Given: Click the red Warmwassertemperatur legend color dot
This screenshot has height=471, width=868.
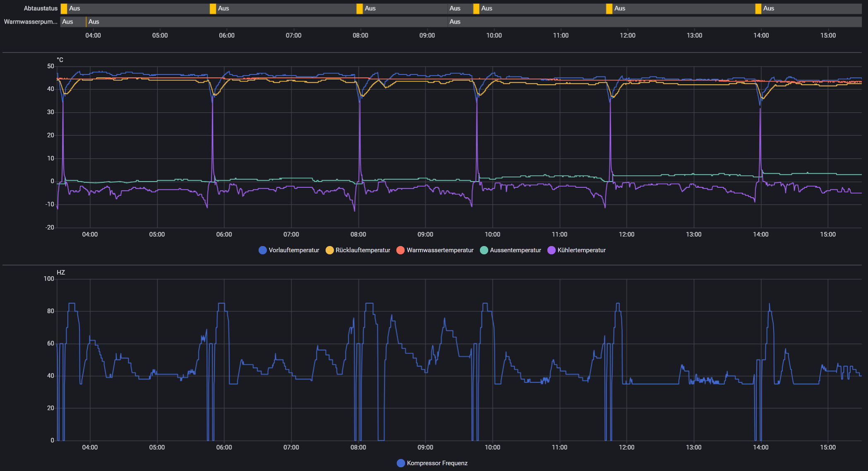Looking at the screenshot, I should (x=400, y=250).
